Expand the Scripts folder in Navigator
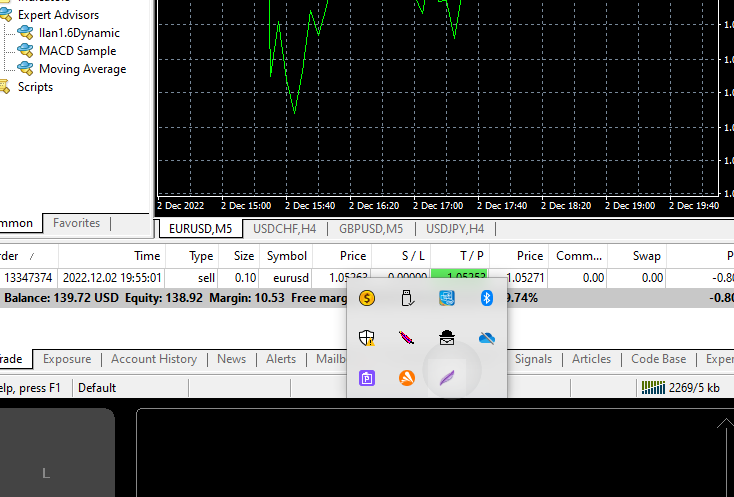The image size is (734, 497). click(x=35, y=87)
